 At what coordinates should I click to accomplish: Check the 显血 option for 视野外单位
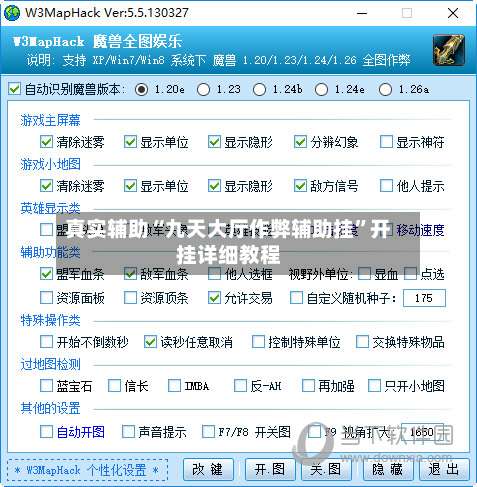(364, 274)
